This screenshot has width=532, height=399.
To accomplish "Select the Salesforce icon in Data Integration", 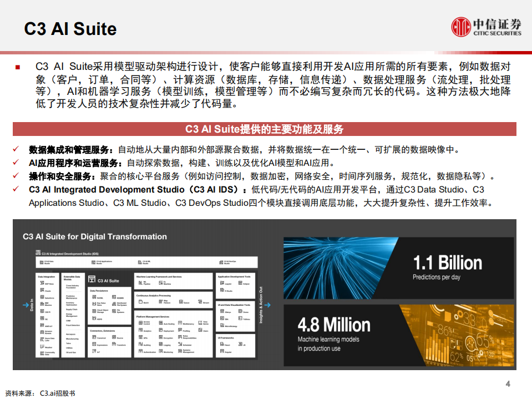I will tap(42, 297).
